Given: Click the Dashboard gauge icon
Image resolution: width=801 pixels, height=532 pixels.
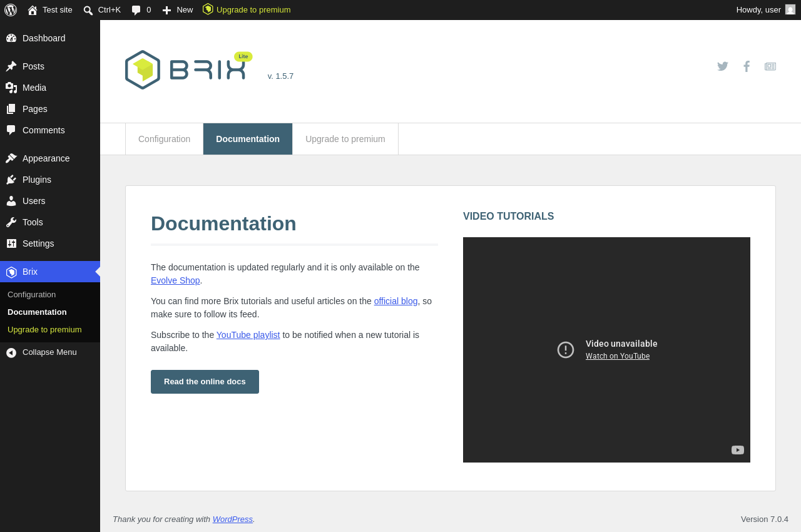Looking at the screenshot, I should 11,38.
